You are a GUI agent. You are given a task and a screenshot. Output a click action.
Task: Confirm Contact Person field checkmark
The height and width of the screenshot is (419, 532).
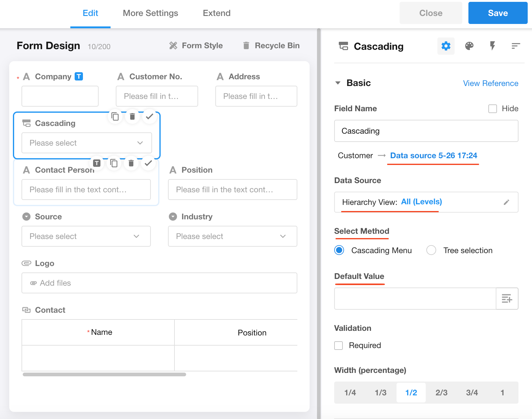coord(148,163)
